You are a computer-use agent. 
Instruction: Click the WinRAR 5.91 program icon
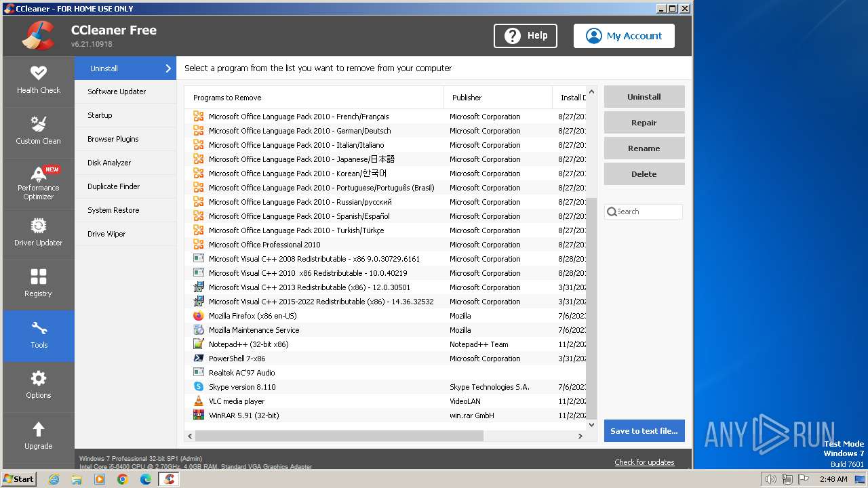[199, 415]
